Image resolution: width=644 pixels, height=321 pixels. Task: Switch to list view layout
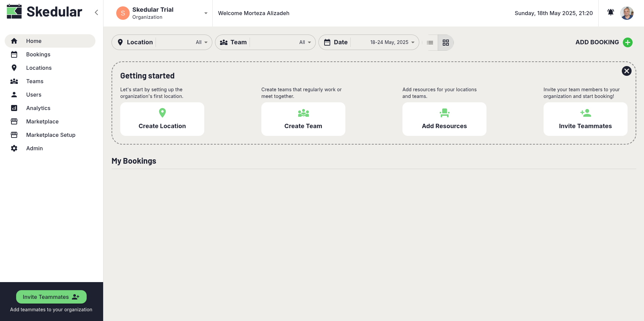(430, 42)
